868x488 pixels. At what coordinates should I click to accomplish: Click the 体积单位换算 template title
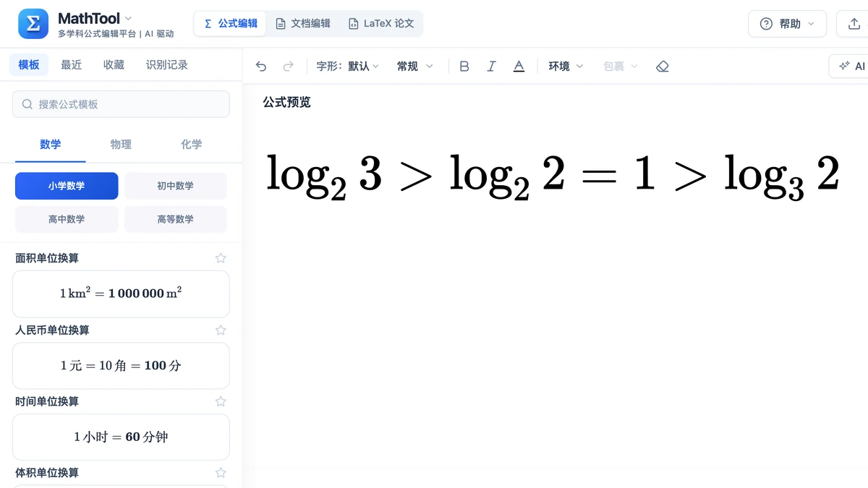(47, 473)
